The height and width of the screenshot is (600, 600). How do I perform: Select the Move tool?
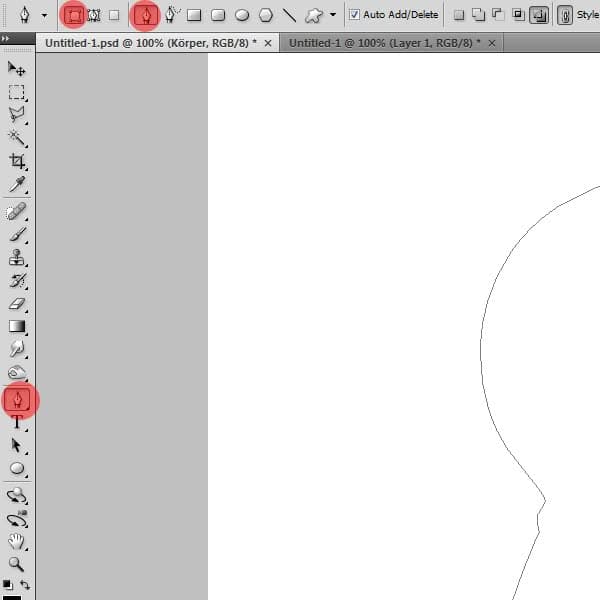coord(16,69)
